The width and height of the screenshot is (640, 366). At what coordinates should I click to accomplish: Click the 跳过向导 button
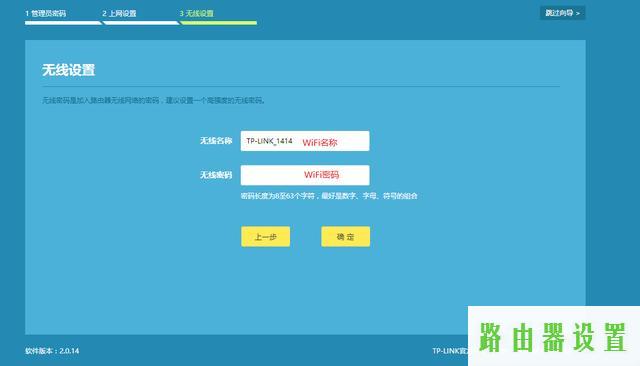pyautogui.click(x=562, y=13)
